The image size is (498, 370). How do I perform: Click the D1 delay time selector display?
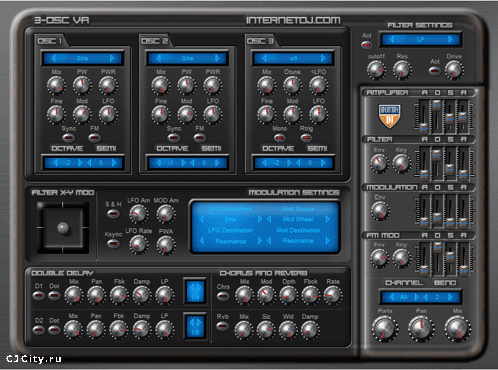(x=195, y=291)
